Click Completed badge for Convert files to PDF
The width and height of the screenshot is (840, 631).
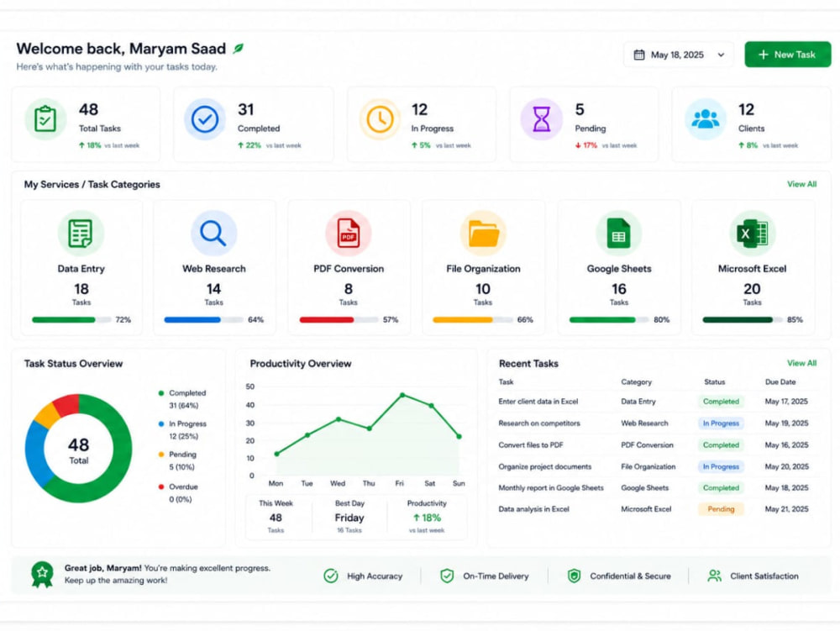pyautogui.click(x=721, y=445)
